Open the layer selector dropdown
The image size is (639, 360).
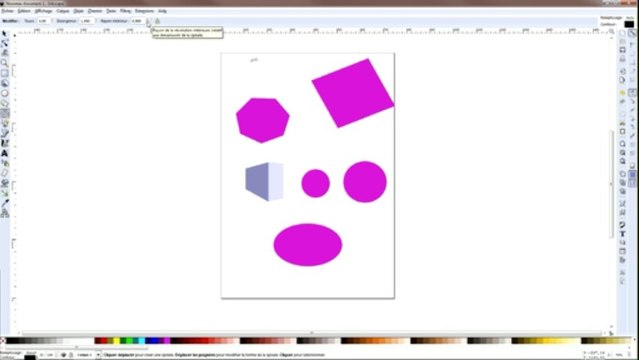coord(88,355)
